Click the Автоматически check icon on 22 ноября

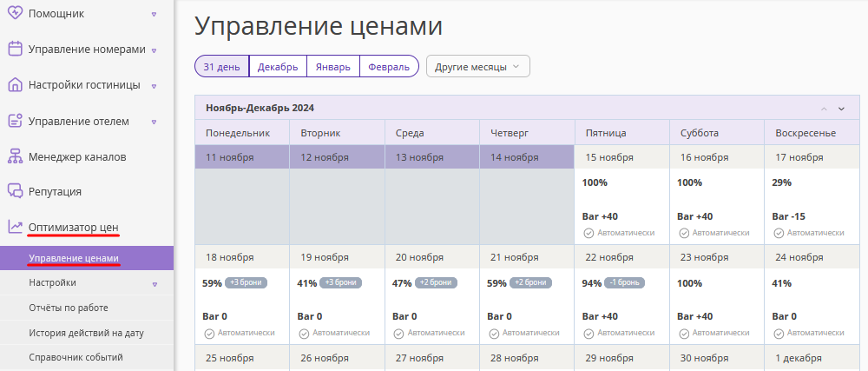pyautogui.click(x=589, y=334)
